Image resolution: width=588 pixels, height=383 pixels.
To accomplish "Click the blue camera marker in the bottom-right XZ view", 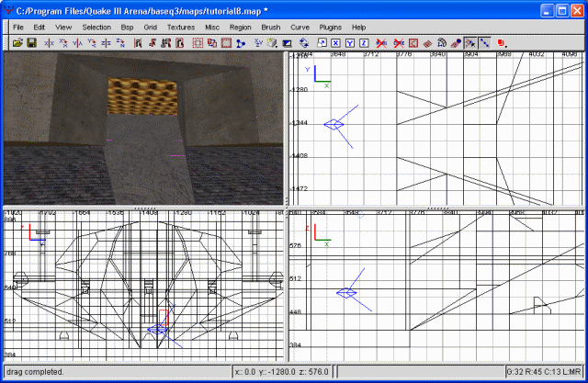I will (346, 293).
